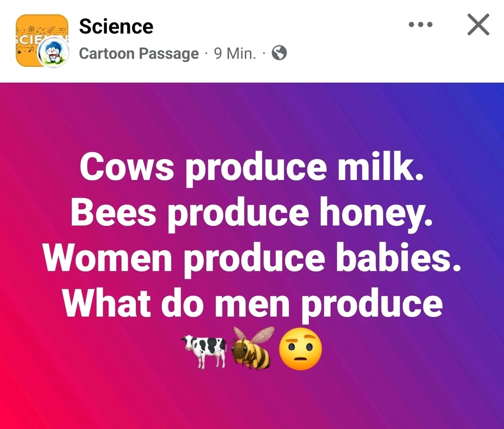Open the Science group name link
This screenshot has width=504, height=429.
116,26
